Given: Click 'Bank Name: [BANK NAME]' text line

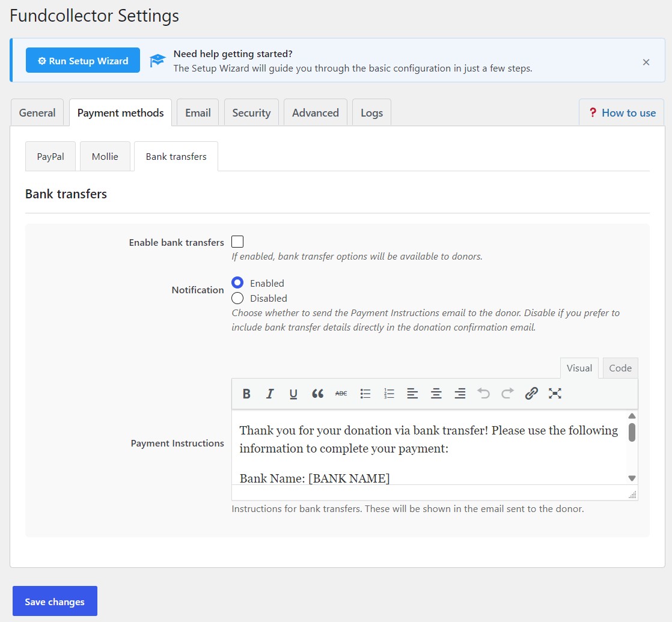Looking at the screenshot, I should click(x=314, y=478).
